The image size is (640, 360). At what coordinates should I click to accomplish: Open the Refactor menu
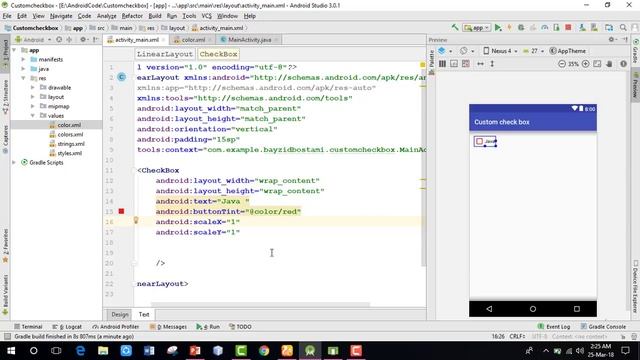132,16
